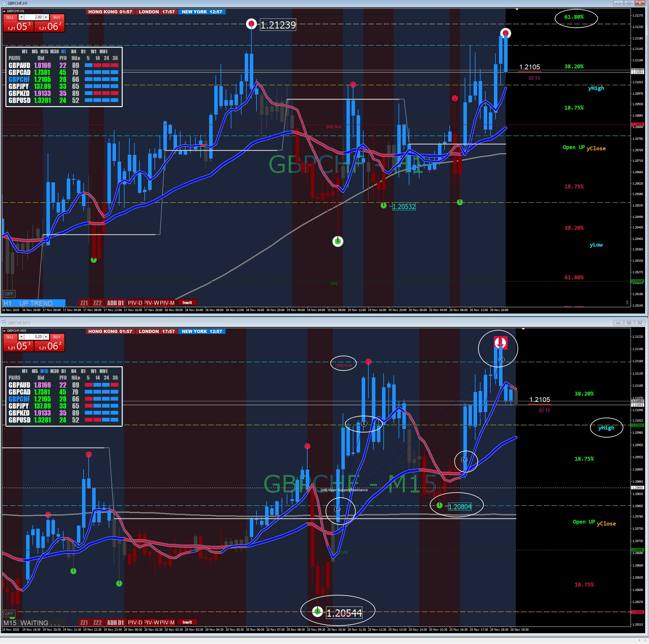Screen dimensions: 649x644
Task: Toggle the OFF button on H1 chart
Action: (x=9, y=294)
